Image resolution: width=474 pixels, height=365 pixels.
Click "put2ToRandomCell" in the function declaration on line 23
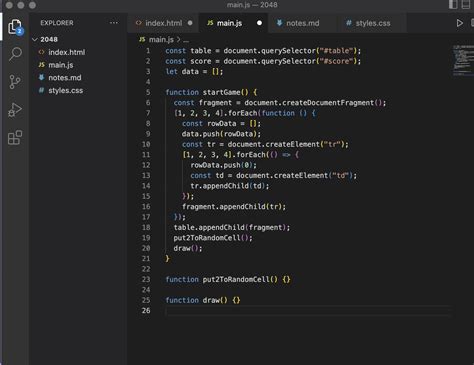pos(236,279)
